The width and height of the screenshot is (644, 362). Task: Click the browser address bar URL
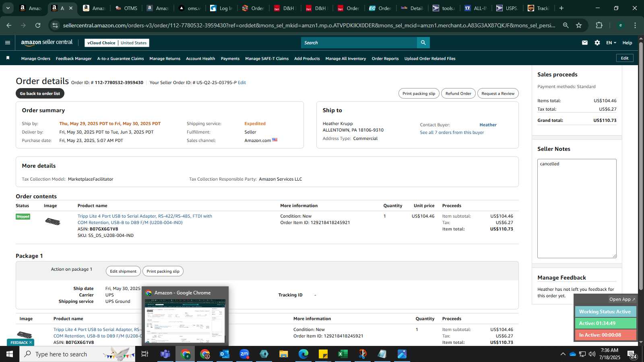309,25
